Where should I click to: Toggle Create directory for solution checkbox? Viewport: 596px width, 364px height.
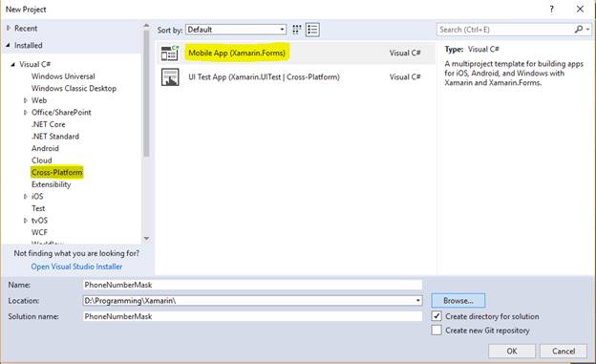click(436, 316)
